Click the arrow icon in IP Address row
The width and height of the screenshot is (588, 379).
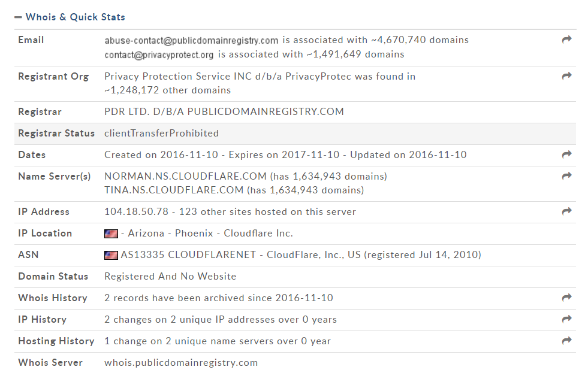pyautogui.click(x=566, y=212)
